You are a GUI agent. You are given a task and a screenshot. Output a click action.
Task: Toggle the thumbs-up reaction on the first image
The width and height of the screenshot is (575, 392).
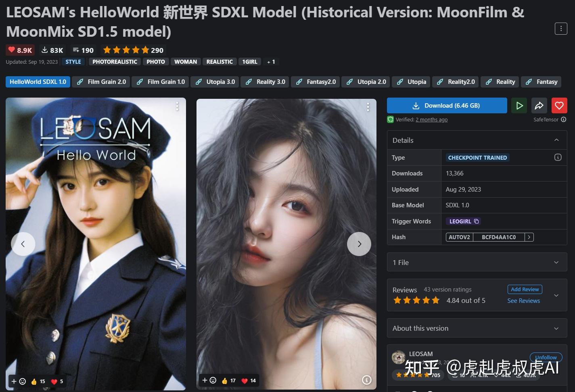click(34, 381)
